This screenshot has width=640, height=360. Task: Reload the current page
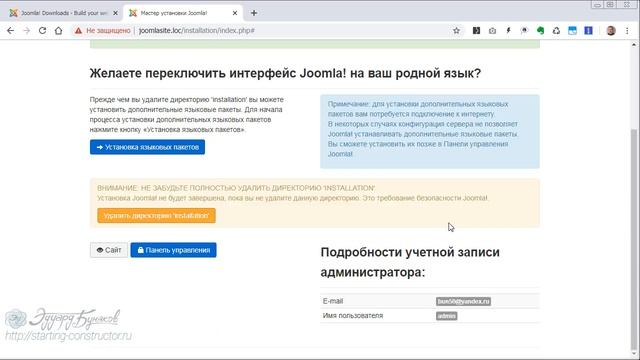point(42,31)
